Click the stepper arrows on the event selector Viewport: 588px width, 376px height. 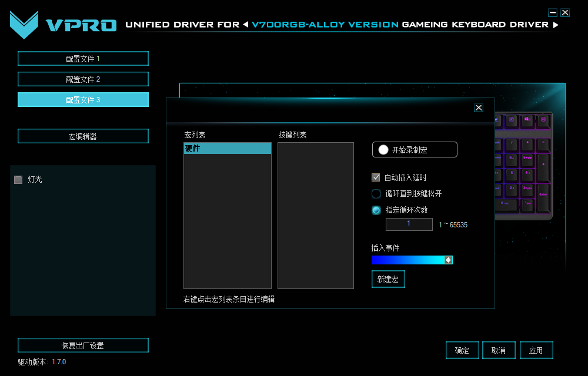click(x=449, y=260)
